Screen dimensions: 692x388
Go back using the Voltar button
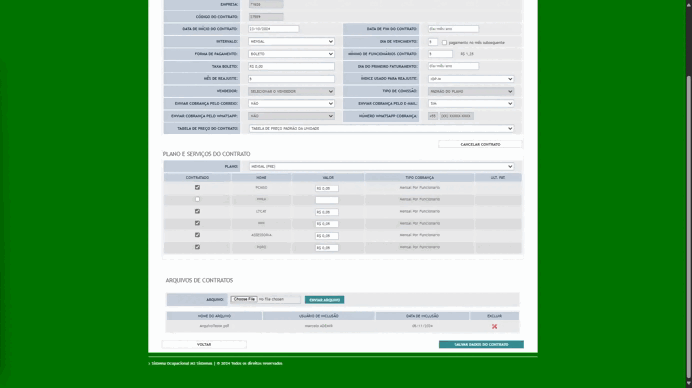tap(204, 344)
